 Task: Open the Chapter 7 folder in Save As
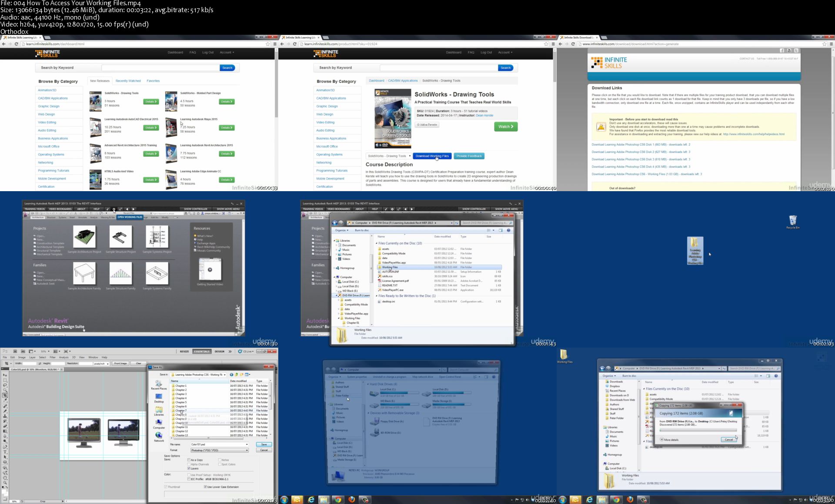coord(181,411)
